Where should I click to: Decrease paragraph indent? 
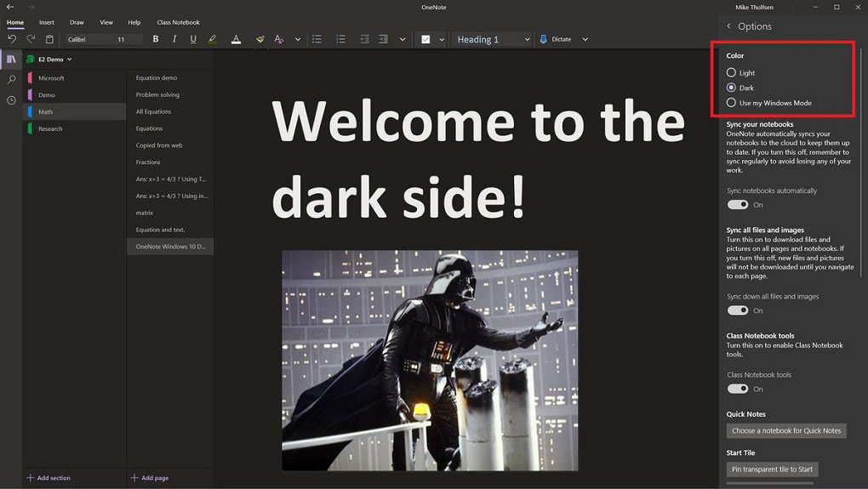(364, 39)
